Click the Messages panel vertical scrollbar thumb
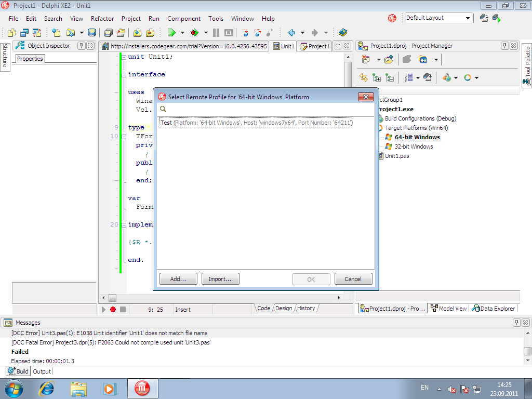The width and height of the screenshot is (532, 399). [x=528, y=351]
